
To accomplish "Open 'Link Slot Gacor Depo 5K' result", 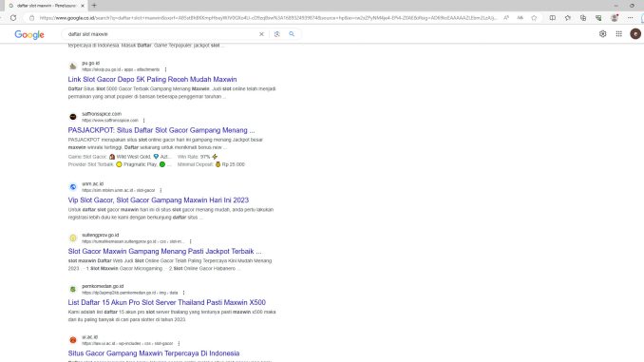I will 152,79.
